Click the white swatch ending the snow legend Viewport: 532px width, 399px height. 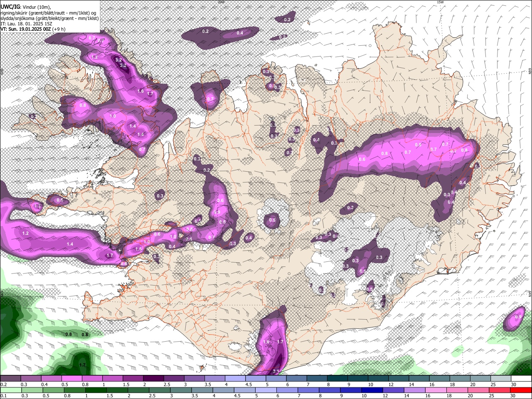(521, 378)
